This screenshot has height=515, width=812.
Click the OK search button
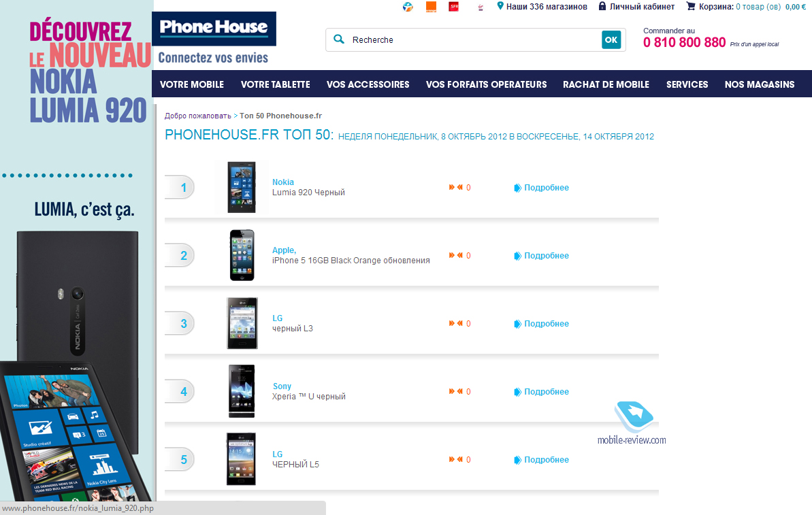pos(611,40)
